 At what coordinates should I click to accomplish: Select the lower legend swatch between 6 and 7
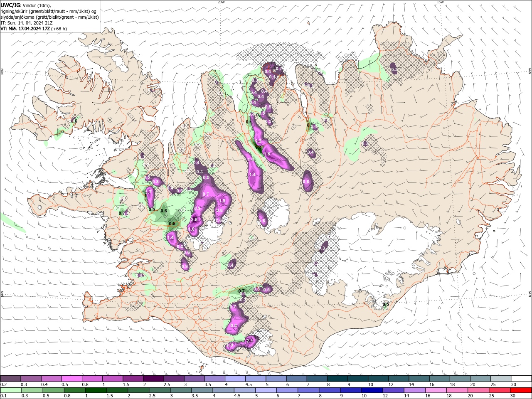point(287,390)
